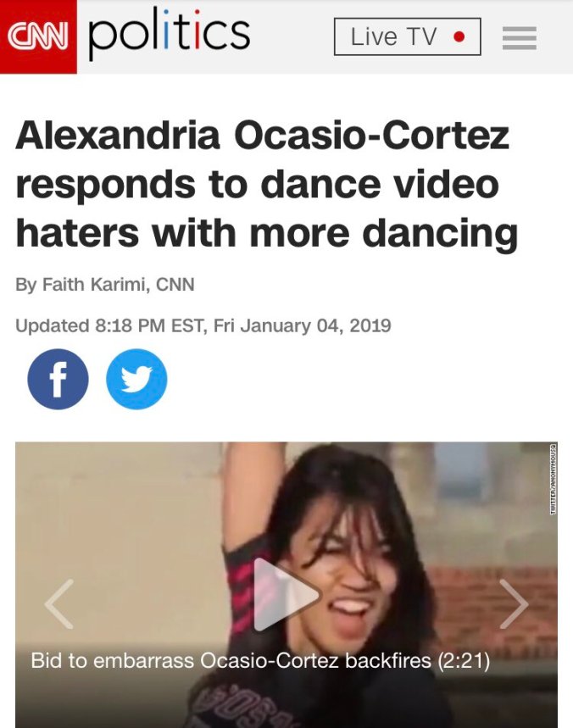Click the word 'Live TV' label

[394, 36]
